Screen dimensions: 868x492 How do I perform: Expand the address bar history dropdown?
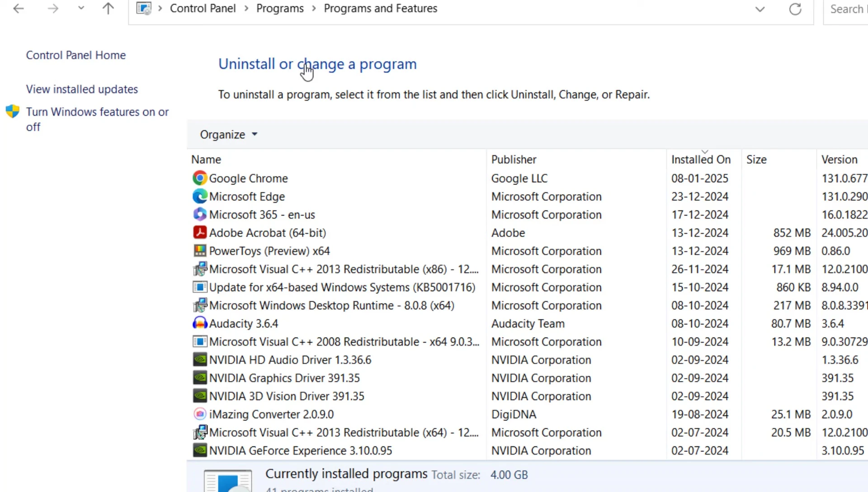760,9
